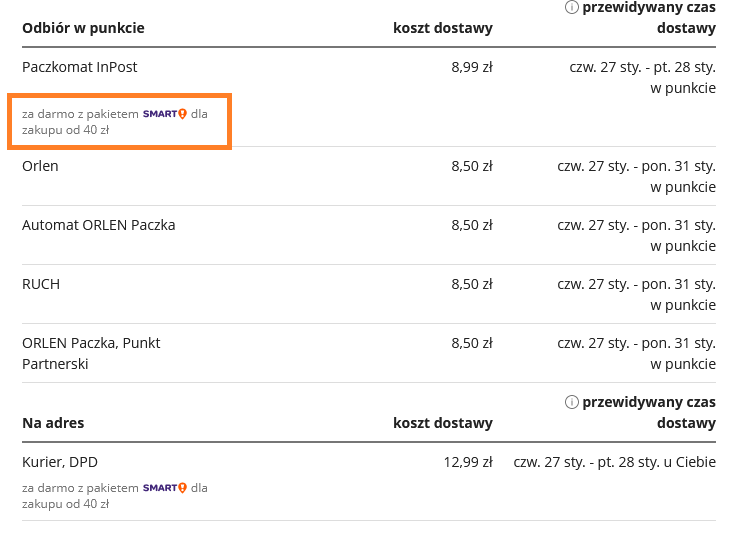Image resolution: width=737 pixels, height=535 pixels.
Task: Click the 8,99 zł Paczkomat price
Action: pos(471,67)
